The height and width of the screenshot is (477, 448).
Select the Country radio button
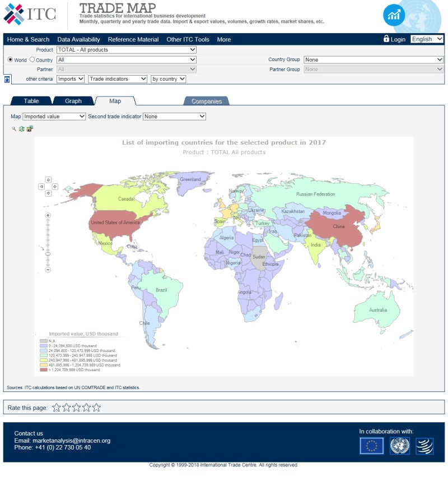click(32, 60)
